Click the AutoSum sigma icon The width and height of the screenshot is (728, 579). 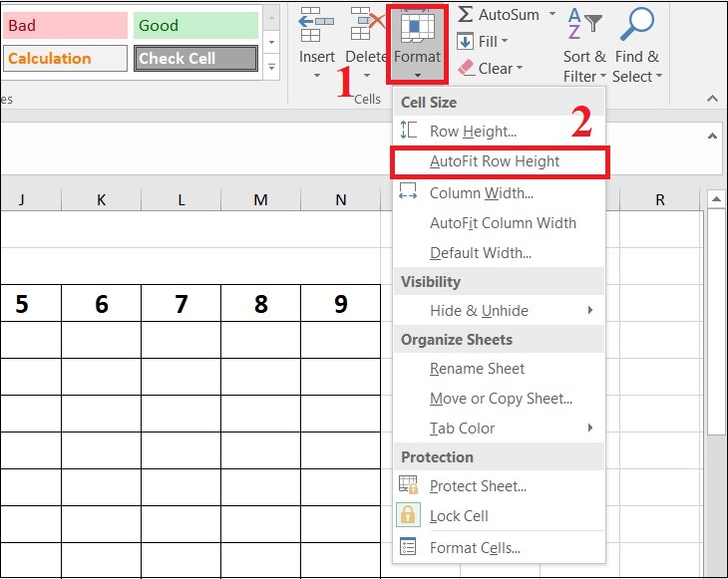click(466, 15)
